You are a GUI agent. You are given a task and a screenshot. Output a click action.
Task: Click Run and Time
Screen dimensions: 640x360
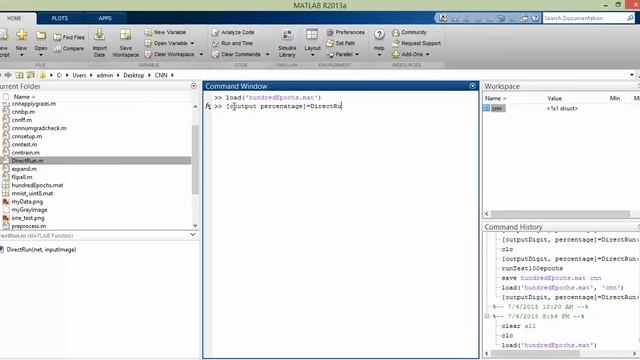pos(232,43)
